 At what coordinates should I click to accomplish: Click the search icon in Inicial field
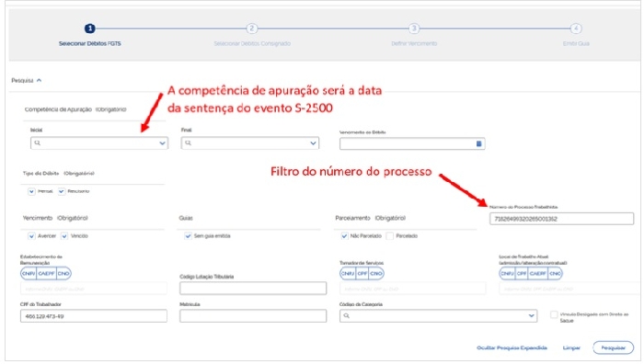38,143
